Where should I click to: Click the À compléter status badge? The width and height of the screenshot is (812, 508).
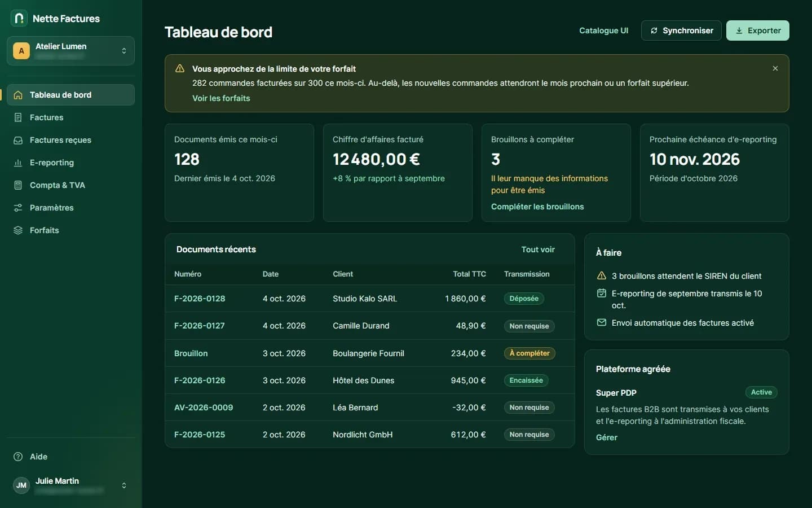click(529, 353)
